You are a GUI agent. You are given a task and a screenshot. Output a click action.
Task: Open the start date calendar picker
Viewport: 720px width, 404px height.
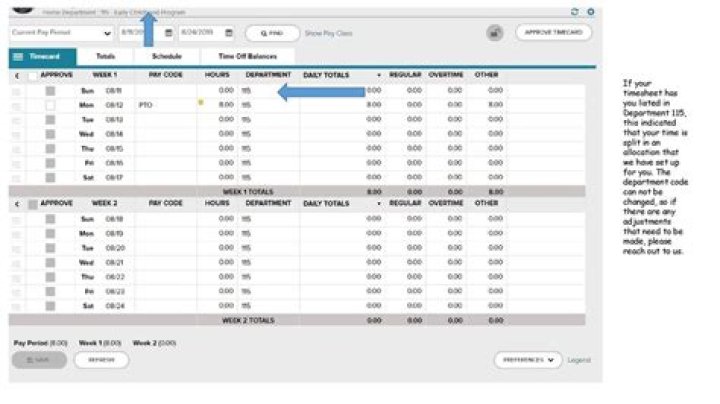coord(169,33)
